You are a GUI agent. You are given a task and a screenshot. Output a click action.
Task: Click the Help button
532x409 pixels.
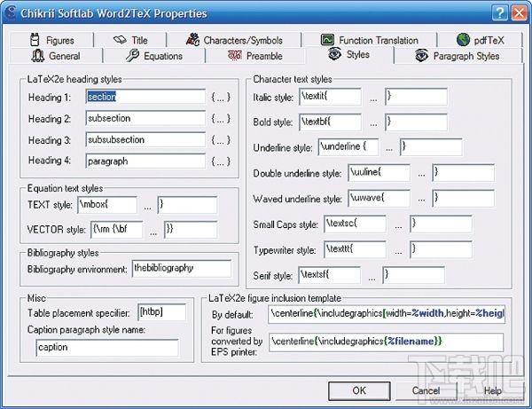493,390
